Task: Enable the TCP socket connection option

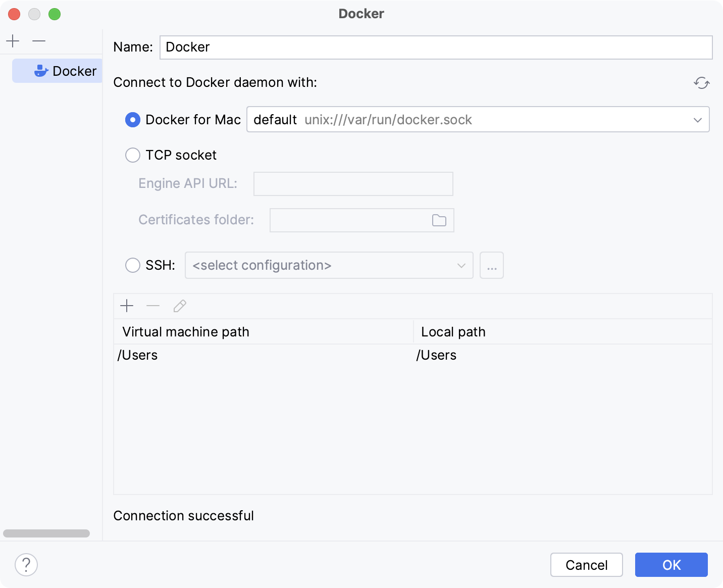Action: (132, 155)
